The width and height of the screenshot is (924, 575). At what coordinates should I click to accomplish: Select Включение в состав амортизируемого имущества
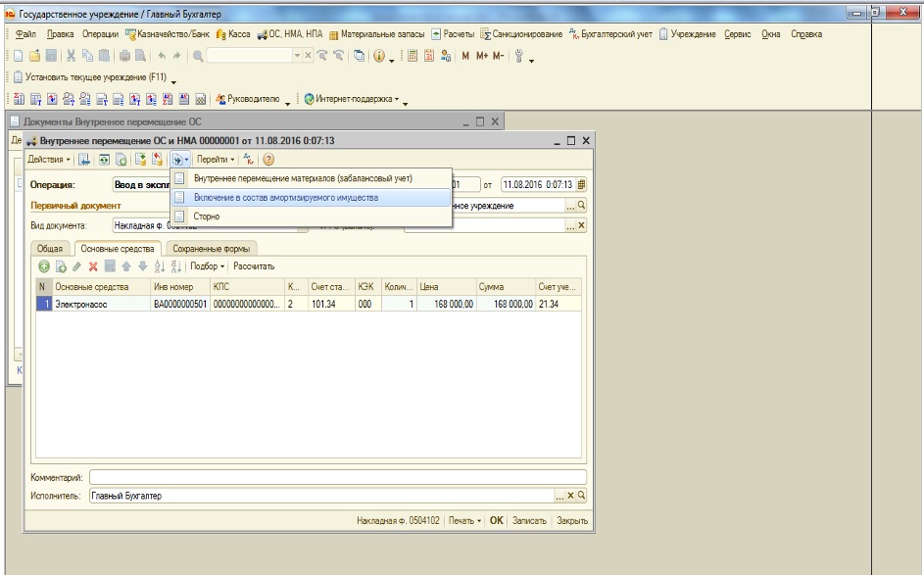pyautogui.click(x=285, y=198)
